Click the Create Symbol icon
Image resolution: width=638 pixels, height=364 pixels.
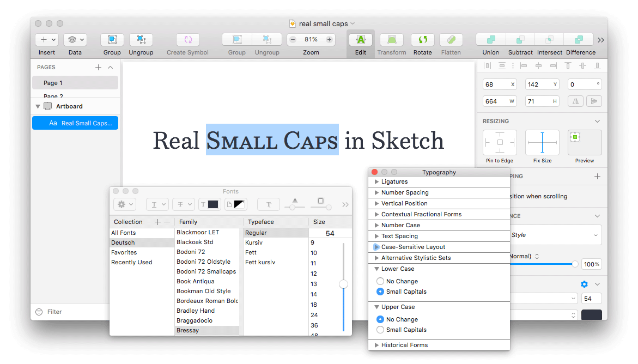(188, 40)
